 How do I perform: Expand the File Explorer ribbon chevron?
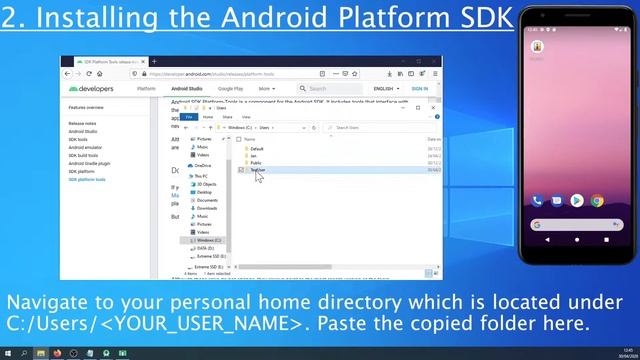coord(430,117)
